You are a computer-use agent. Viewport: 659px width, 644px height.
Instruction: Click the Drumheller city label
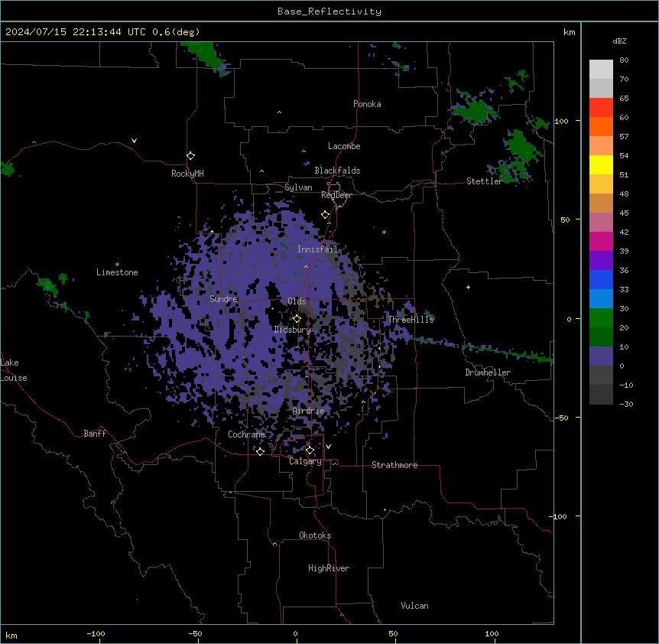click(x=488, y=372)
